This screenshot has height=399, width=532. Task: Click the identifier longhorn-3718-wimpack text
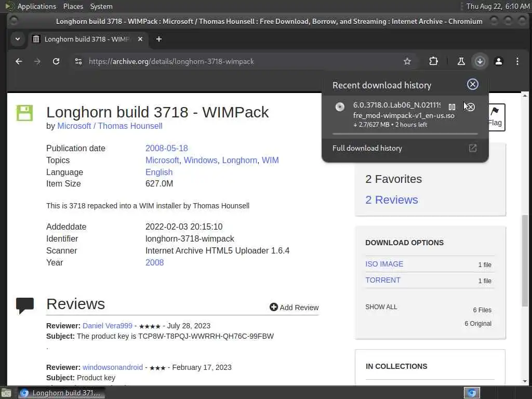pos(190,239)
